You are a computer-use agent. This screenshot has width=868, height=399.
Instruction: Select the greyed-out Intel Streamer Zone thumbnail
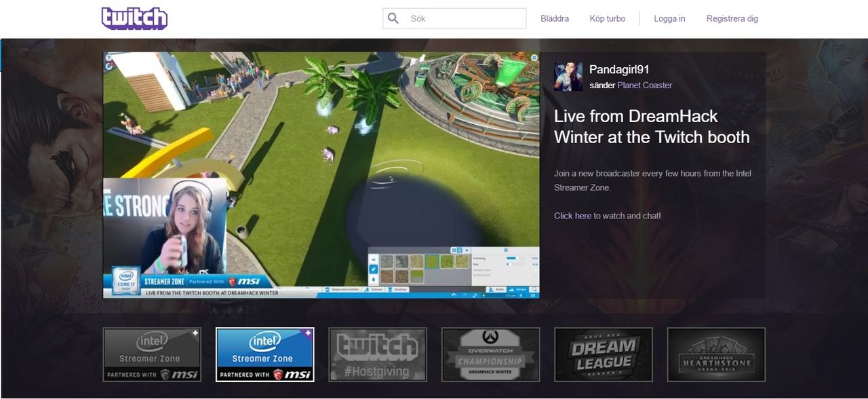152,354
